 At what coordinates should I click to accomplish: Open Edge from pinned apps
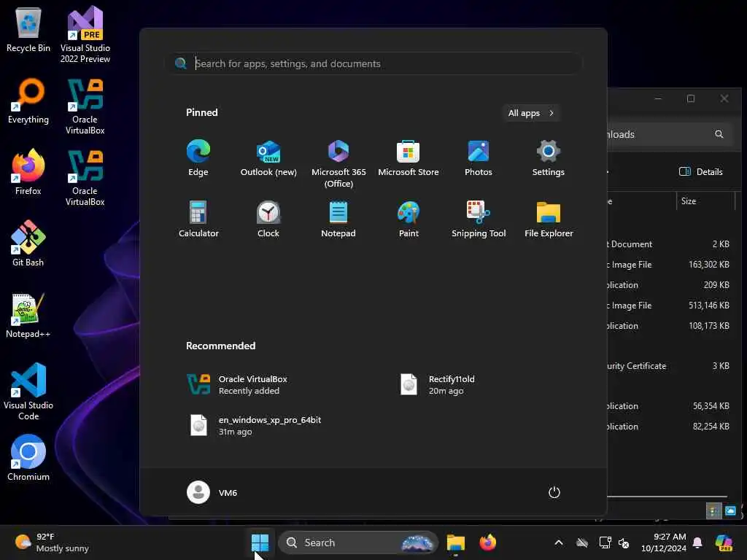pos(198,158)
